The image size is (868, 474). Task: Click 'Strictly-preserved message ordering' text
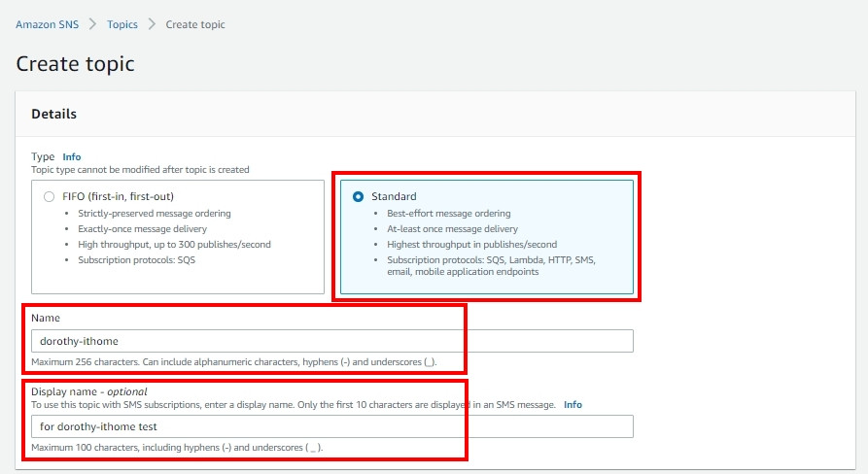coord(155,214)
